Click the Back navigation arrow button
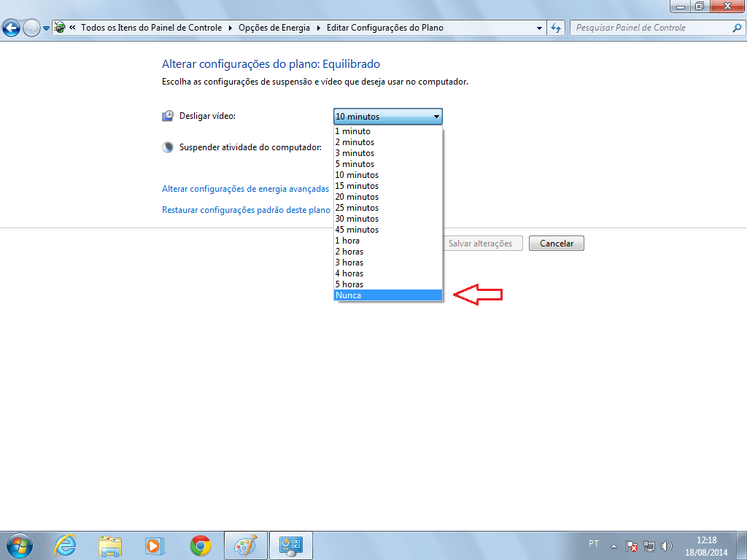Image resolution: width=747 pixels, height=560 pixels. click(x=12, y=28)
